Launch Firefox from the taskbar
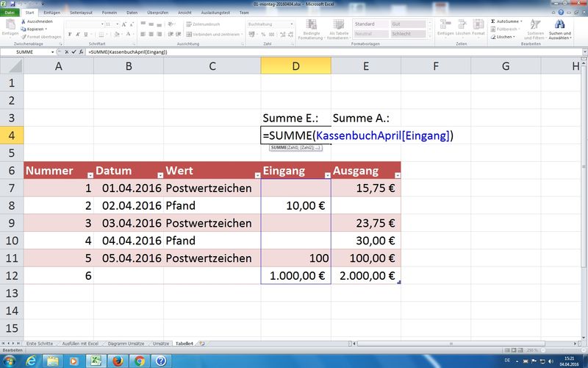Viewport: 588px width, 368px height. pyautogui.click(x=117, y=361)
